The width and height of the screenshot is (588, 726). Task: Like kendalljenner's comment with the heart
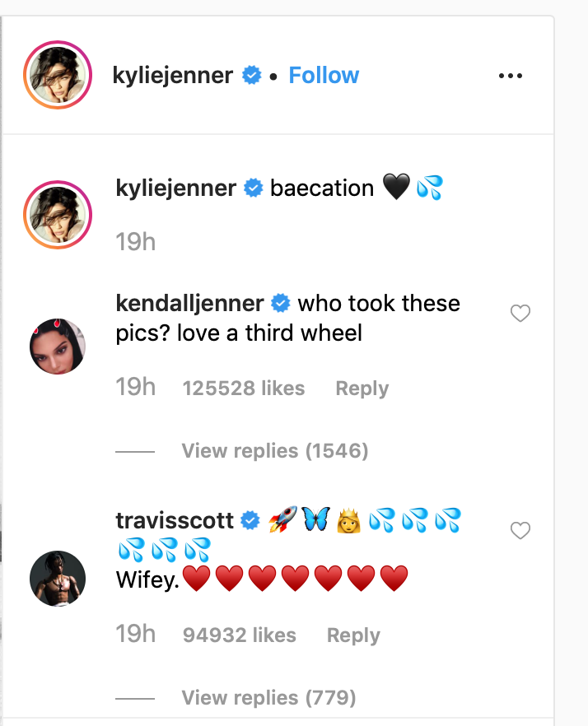point(520,313)
